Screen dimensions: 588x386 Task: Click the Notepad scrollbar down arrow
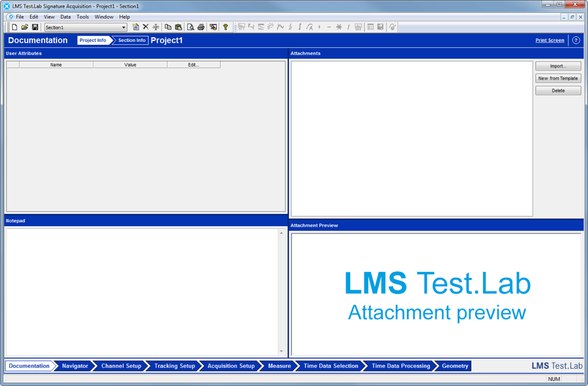281,351
